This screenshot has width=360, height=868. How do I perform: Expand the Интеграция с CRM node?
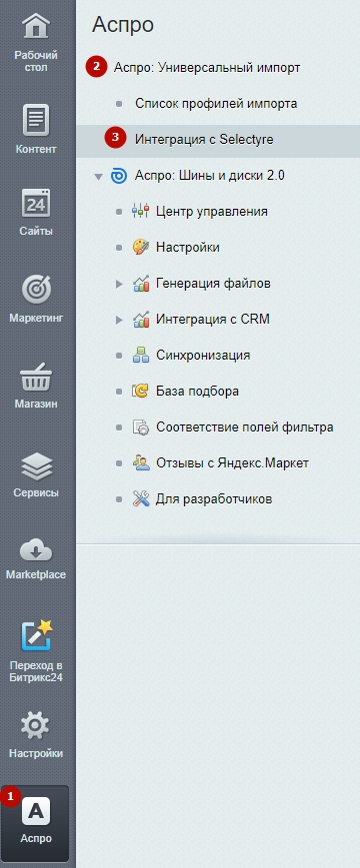119,320
